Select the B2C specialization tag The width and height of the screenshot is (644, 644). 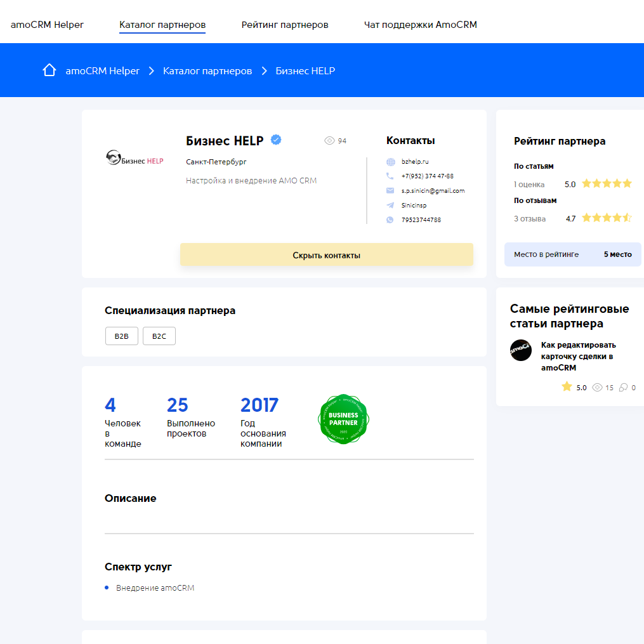pos(159,336)
